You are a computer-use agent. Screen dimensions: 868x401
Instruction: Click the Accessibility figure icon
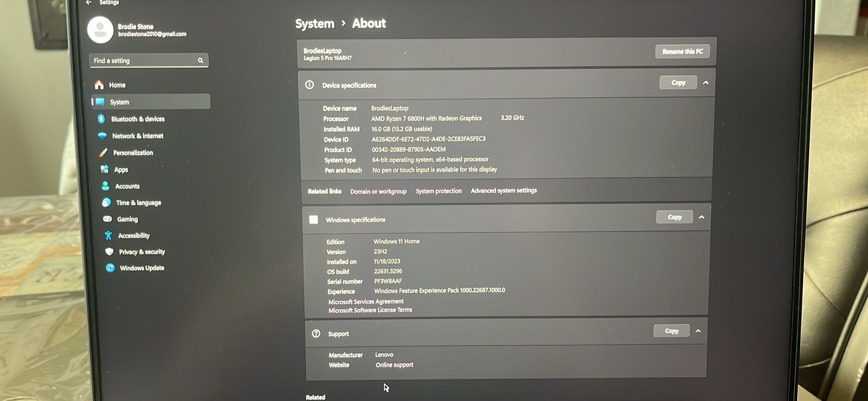[x=108, y=235]
